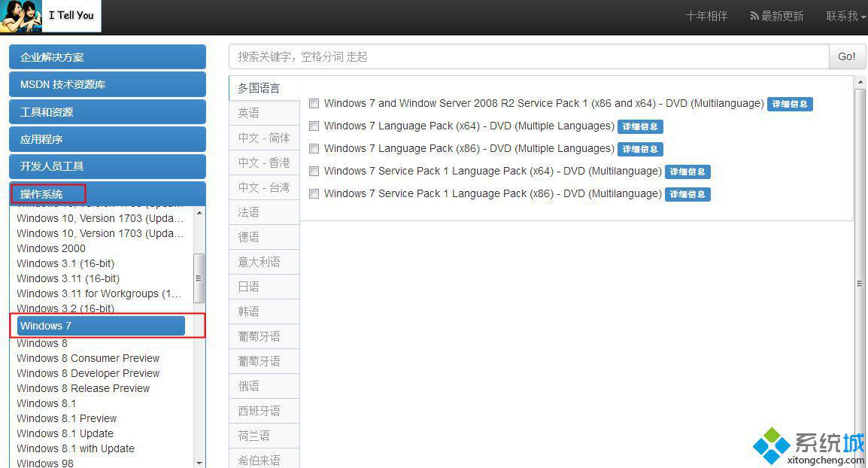Switch to the 中文 - 简体 language tab

coord(264,138)
